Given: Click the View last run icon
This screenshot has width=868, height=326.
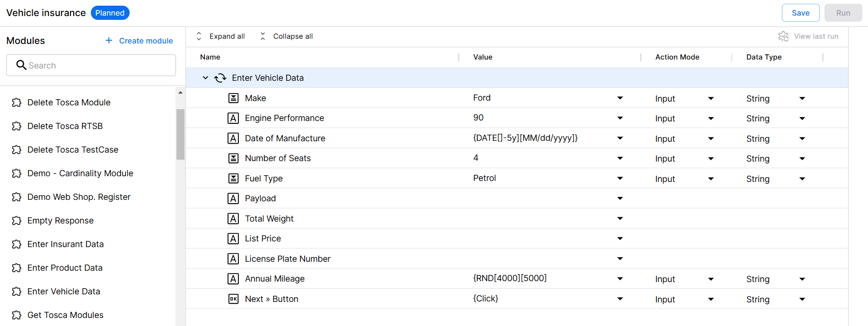Looking at the screenshot, I should click(x=783, y=36).
